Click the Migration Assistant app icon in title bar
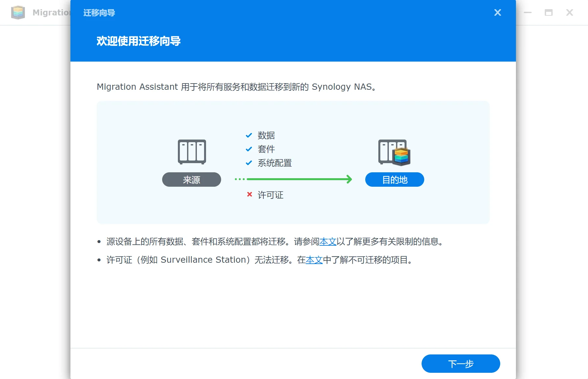Image resolution: width=588 pixels, height=379 pixels. [18, 12]
